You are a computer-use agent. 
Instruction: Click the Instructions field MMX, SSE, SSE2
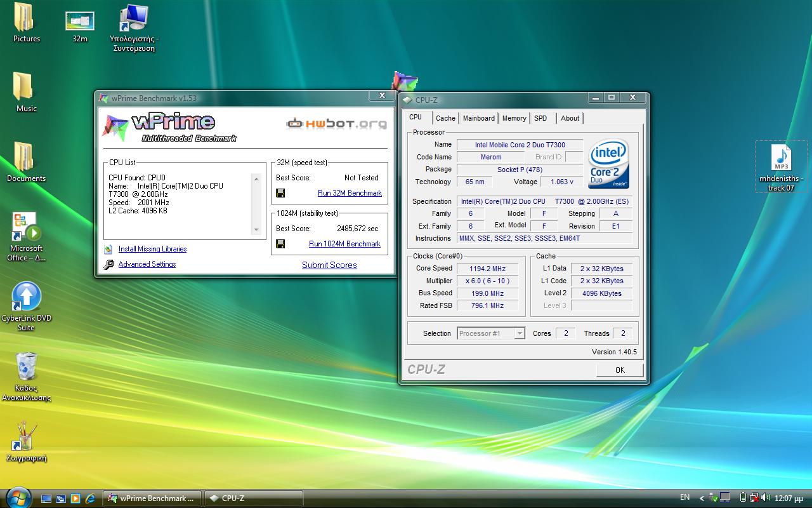click(545, 238)
